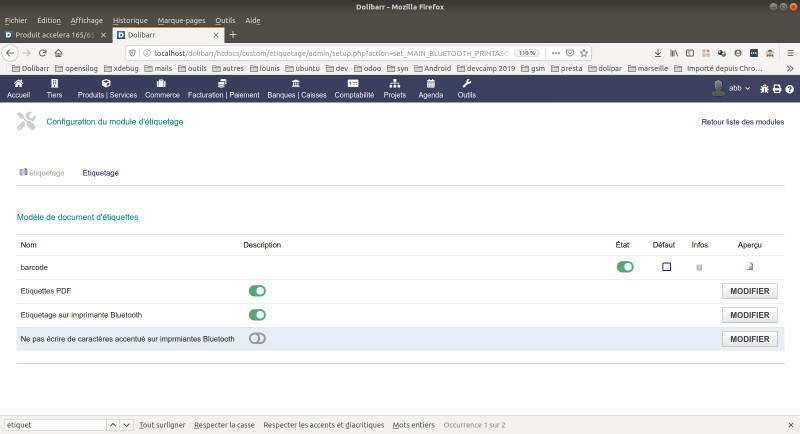Open the Agenda calendar icon

click(430, 84)
